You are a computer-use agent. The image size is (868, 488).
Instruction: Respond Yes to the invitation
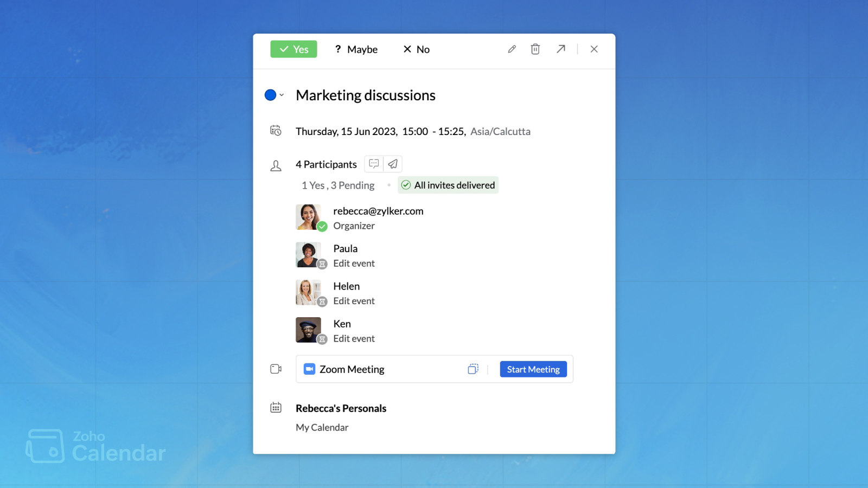click(293, 49)
